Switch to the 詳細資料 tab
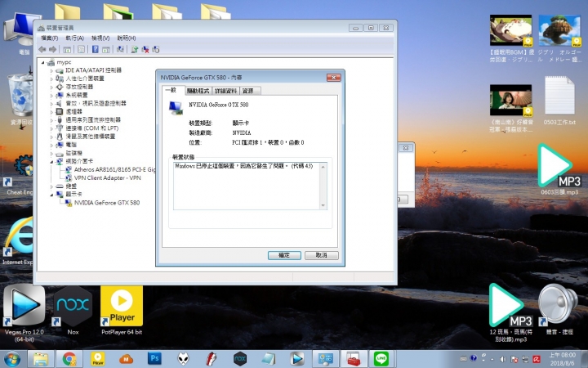588x368 pixels. point(225,91)
